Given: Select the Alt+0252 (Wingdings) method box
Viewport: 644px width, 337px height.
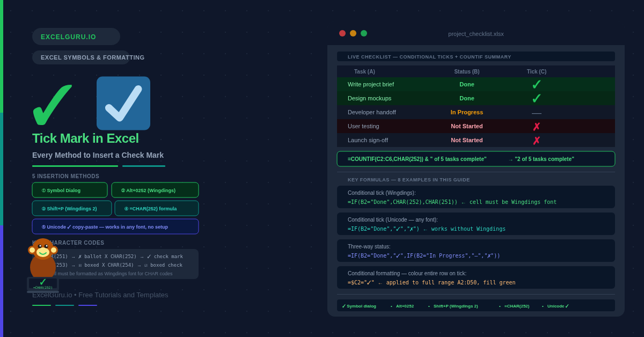Looking at the screenshot, I should (155, 190).
